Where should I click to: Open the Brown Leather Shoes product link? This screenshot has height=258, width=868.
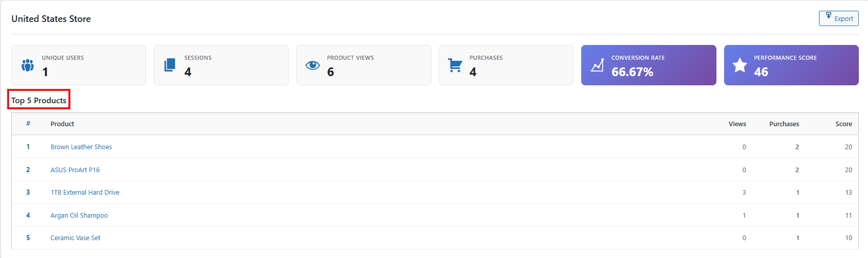pyautogui.click(x=81, y=147)
